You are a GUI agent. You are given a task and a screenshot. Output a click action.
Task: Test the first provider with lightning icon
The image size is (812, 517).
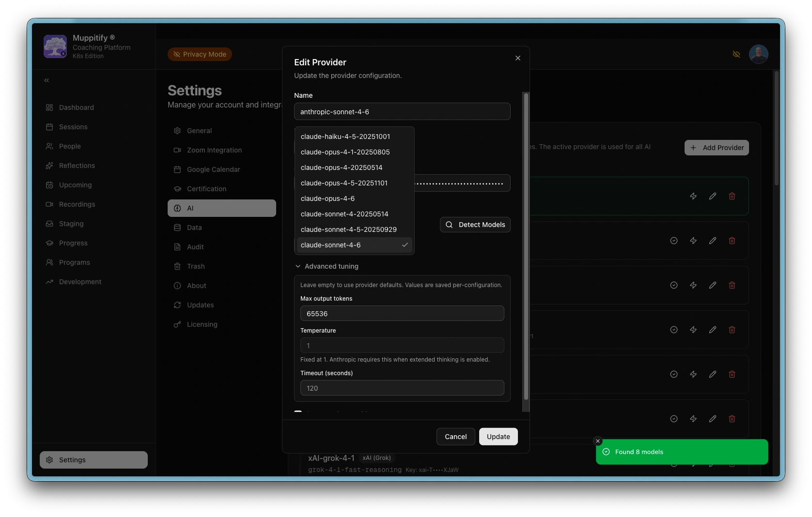click(x=693, y=196)
